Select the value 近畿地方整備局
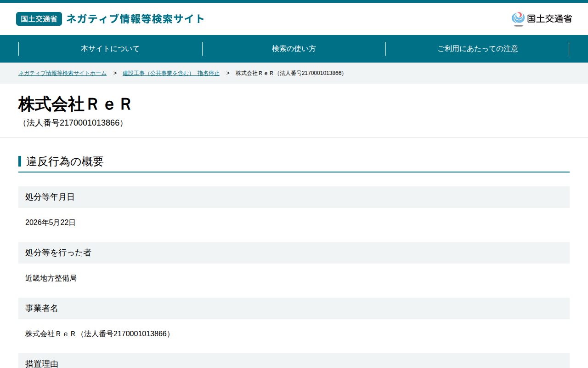Screen dimensions: 588x368 tap(51, 278)
